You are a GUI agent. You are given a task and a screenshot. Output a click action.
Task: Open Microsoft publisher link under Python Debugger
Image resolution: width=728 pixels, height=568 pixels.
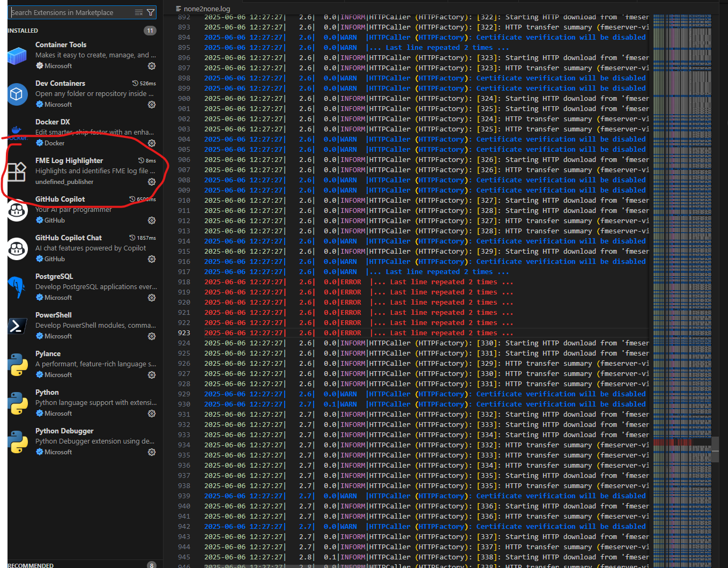click(58, 452)
